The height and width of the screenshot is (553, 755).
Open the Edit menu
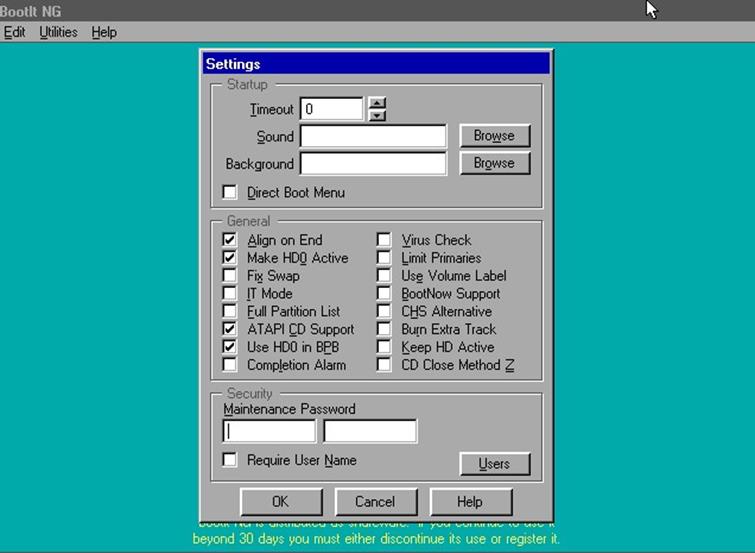pos(14,32)
